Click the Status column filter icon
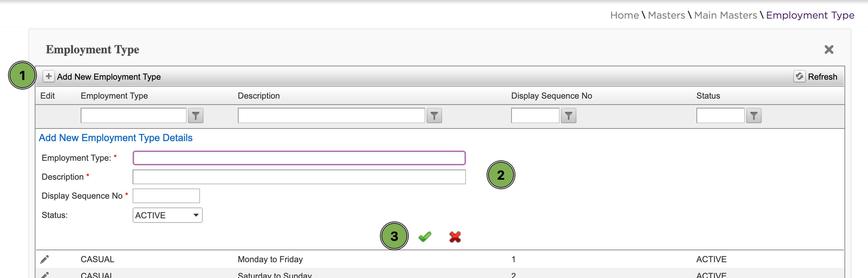 tap(754, 116)
